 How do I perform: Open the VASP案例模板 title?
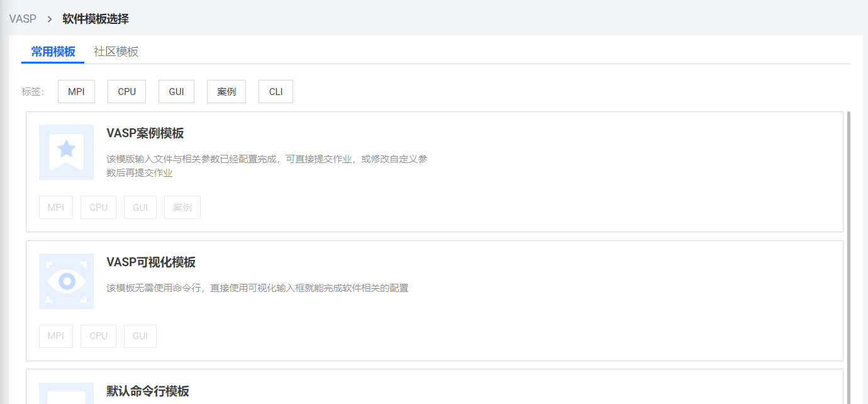[145, 133]
